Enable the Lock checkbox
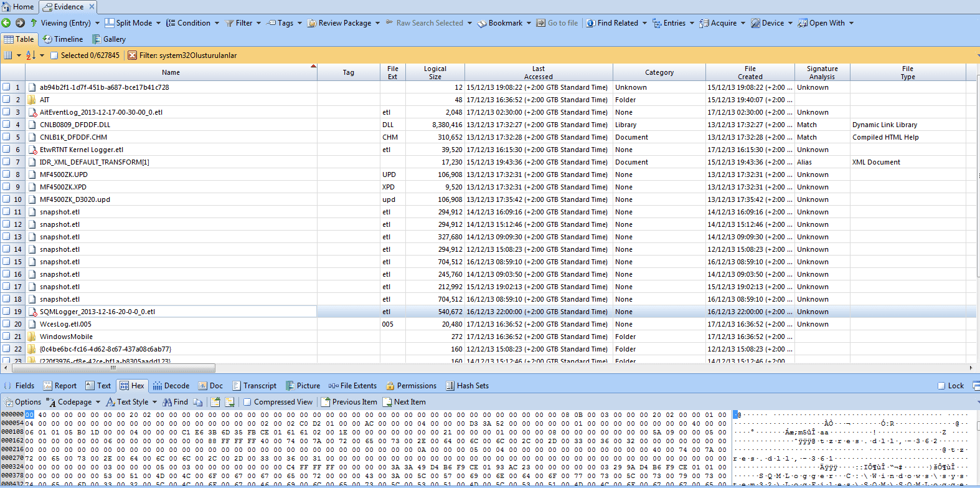Image resolution: width=980 pixels, height=488 pixels. coord(941,386)
